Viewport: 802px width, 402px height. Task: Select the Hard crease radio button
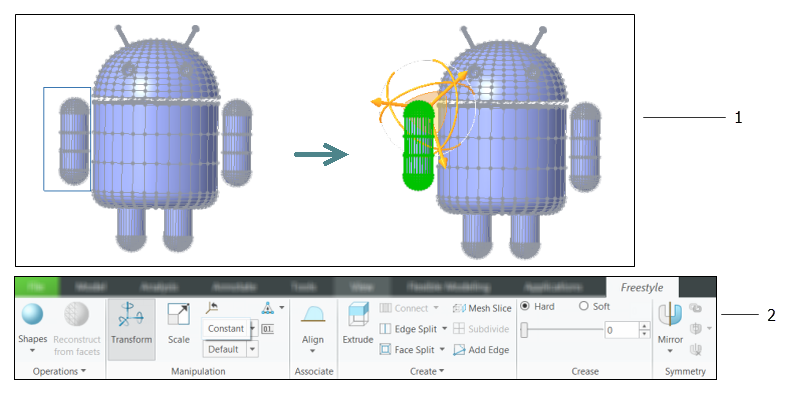[525, 306]
